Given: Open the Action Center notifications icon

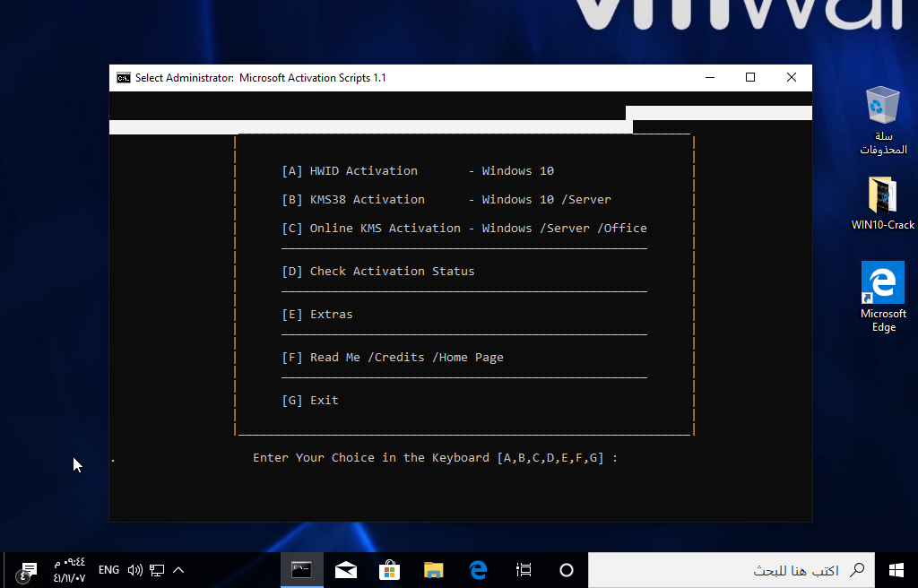Looking at the screenshot, I should (26, 570).
